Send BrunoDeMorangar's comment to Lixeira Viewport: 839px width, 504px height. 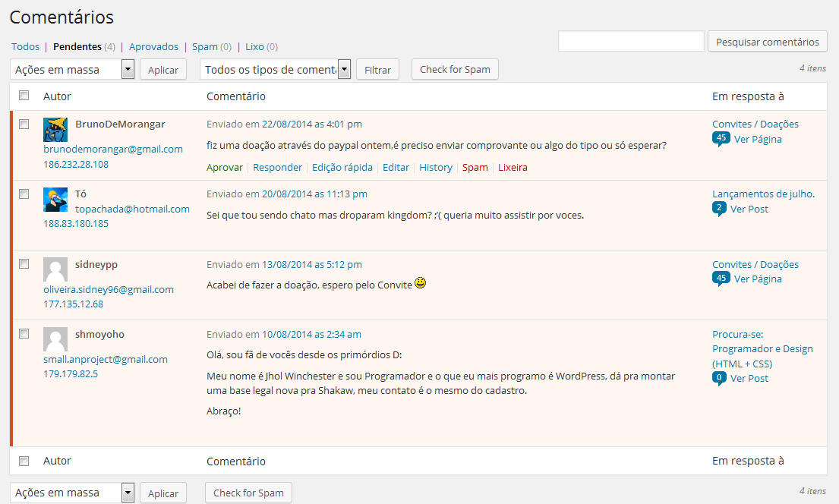513,168
